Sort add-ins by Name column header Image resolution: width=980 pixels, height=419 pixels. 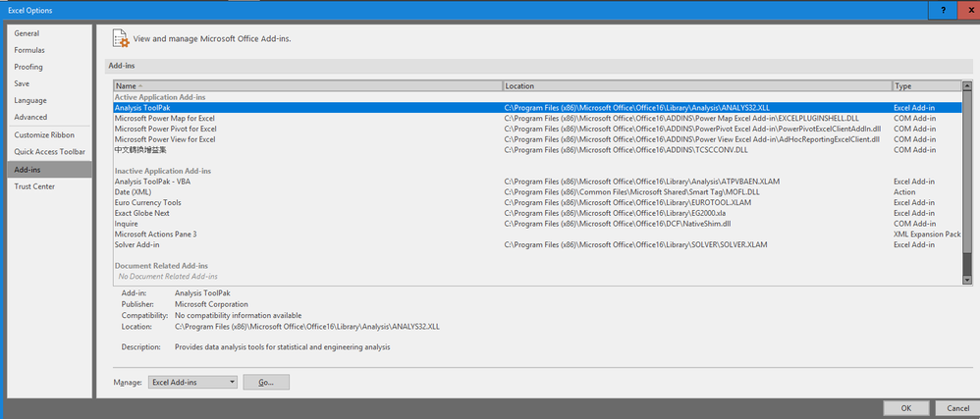(308, 86)
